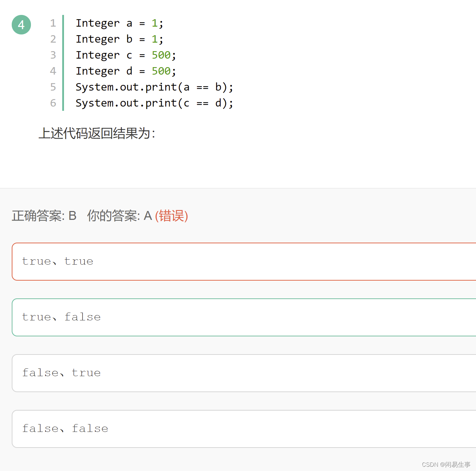The width and height of the screenshot is (476, 471).
Task: Click the "System.out.print(c == d);" line
Action: coord(154,103)
